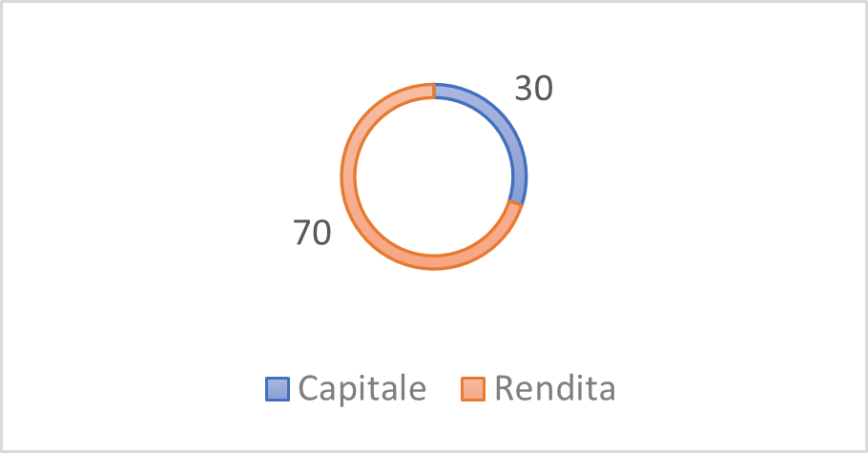Viewport: 868px width, 453px height.
Task: Click the upper-left arc of the orange ring
Action: pyautogui.click(x=373, y=115)
